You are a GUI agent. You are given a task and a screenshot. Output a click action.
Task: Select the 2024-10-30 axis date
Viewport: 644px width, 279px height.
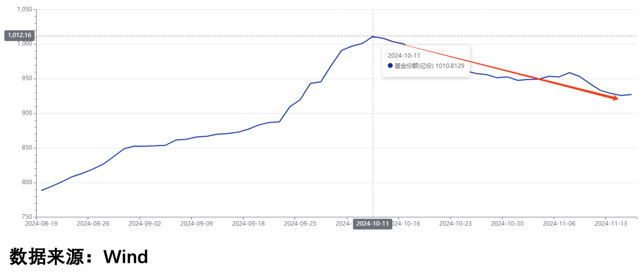pos(507,223)
